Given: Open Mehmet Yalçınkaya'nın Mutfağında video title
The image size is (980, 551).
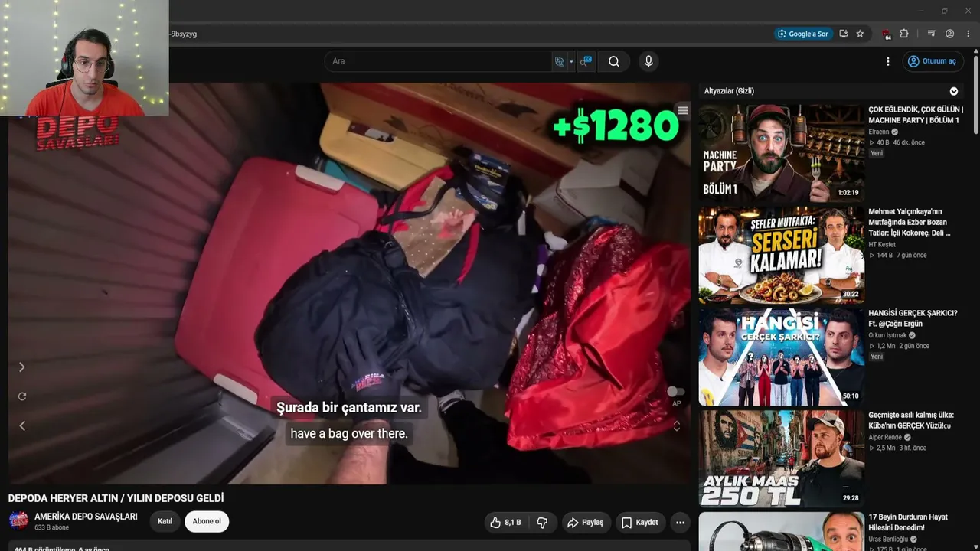Looking at the screenshot, I should 910,222.
